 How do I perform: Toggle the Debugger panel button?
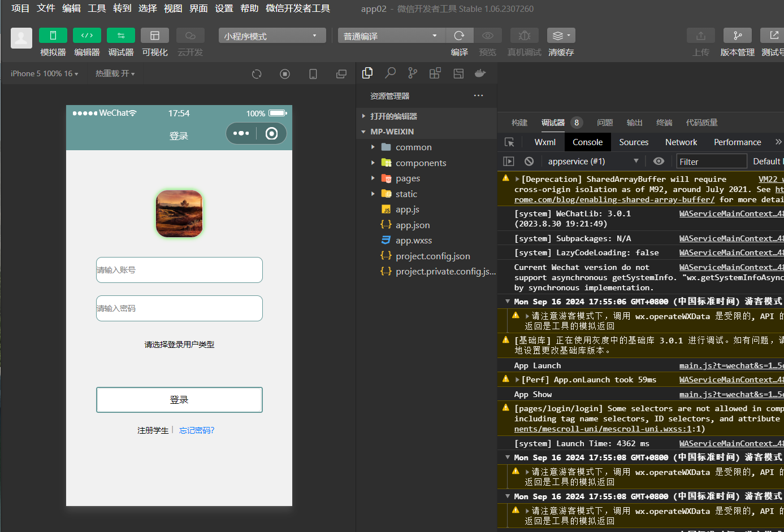click(x=120, y=36)
